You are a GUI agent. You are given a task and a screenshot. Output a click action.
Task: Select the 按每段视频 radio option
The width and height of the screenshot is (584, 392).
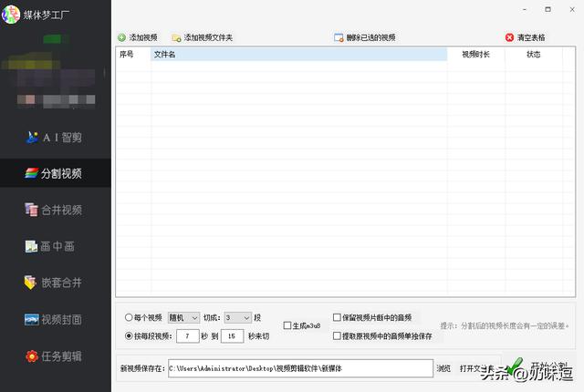pyautogui.click(x=129, y=335)
